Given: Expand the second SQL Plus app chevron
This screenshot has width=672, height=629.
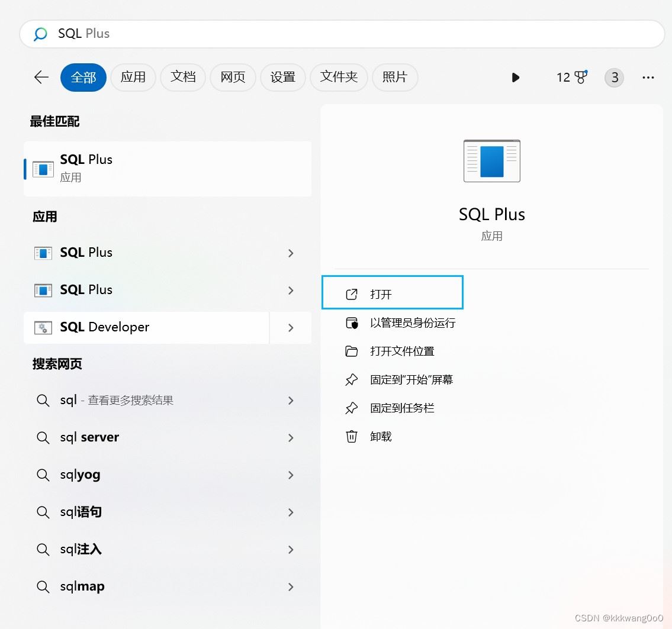Looking at the screenshot, I should (x=291, y=291).
